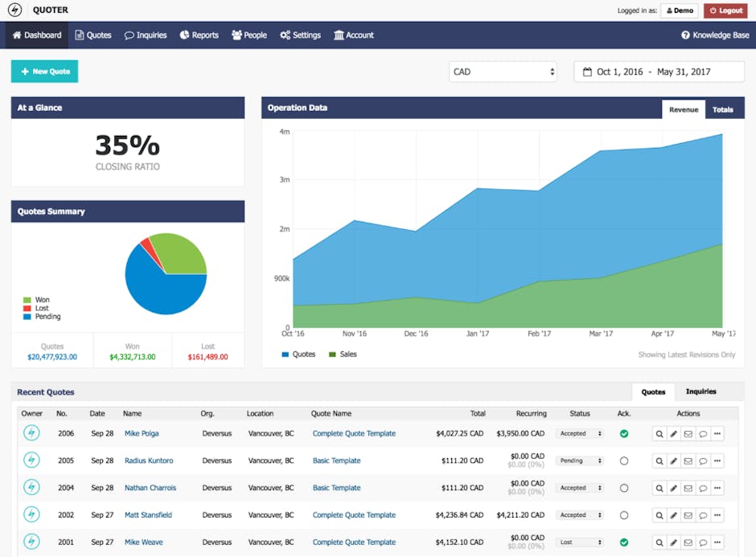
Task: Toggle the acknowledged circle for quote 2002
Action: point(623,515)
